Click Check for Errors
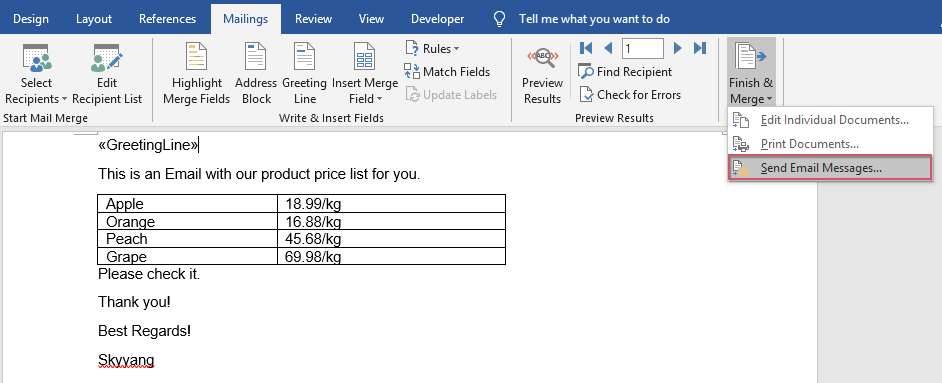This screenshot has width=942, height=383. coord(630,95)
